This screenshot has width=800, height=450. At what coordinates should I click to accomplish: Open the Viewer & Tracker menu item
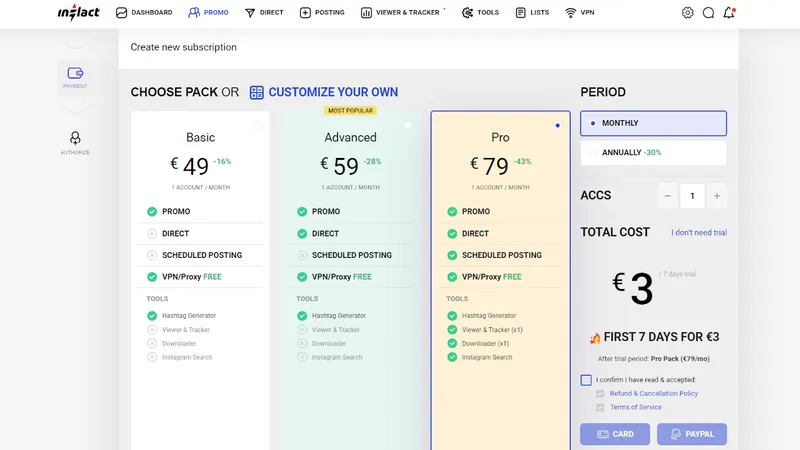point(400,12)
